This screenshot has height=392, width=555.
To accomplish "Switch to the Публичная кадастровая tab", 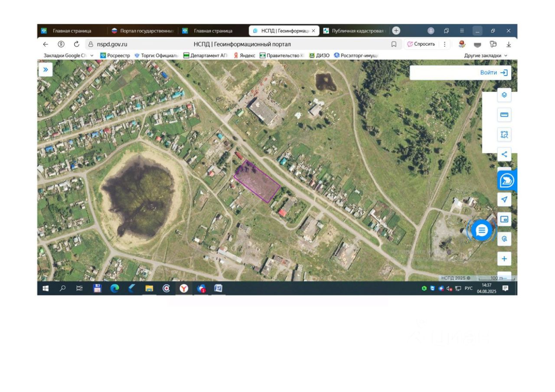I will [354, 31].
